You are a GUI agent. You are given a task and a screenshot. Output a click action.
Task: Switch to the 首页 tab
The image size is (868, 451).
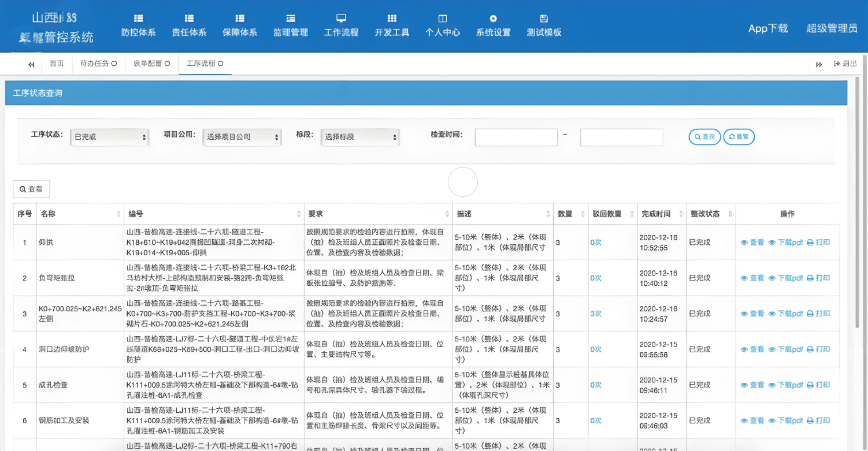[57, 64]
